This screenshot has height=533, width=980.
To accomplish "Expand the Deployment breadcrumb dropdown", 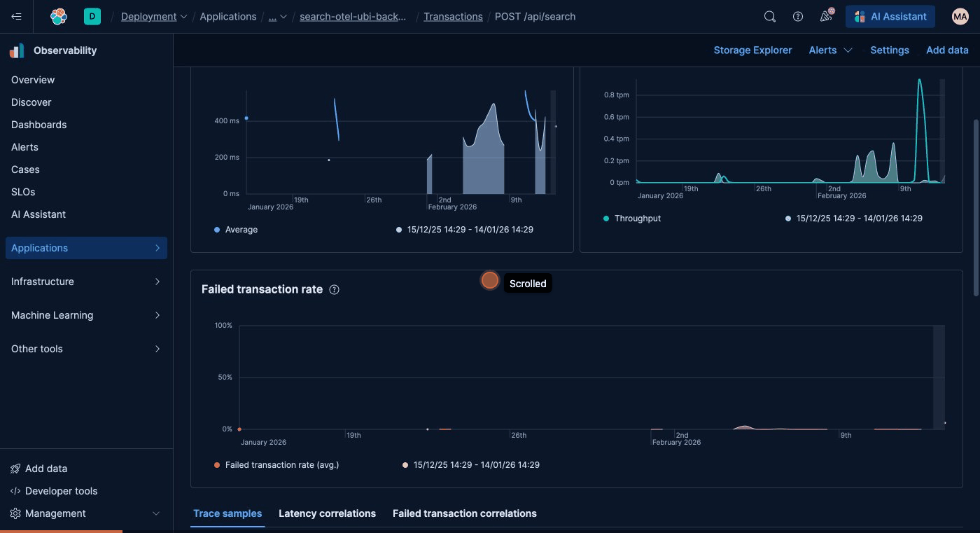I will pos(154,16).
